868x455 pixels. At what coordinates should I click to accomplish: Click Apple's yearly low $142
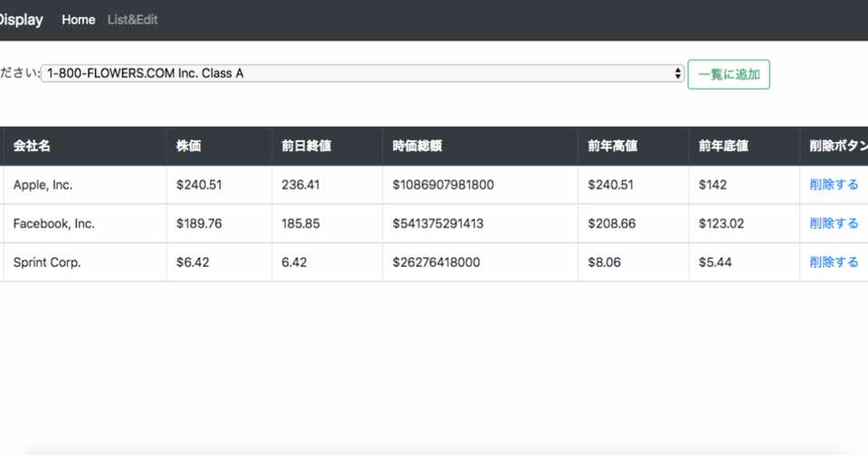pyautogui.click(x=712, y=185)
